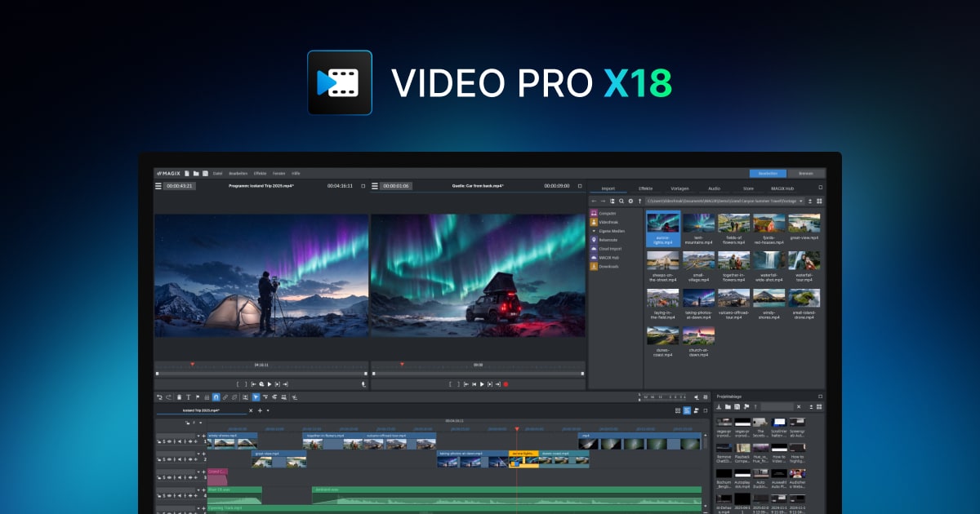
Task: Click the program monitor timecode 00:00:43:21
Action: (x=180, y=186)
